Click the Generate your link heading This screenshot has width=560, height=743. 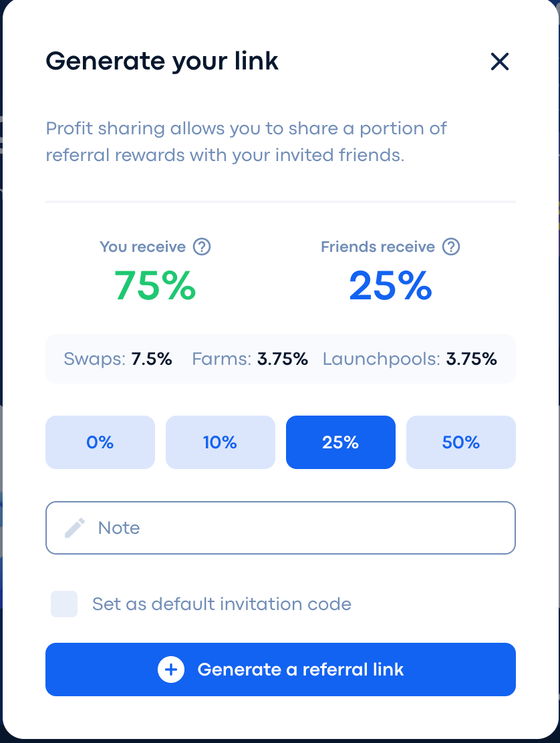tap(162, 61)
